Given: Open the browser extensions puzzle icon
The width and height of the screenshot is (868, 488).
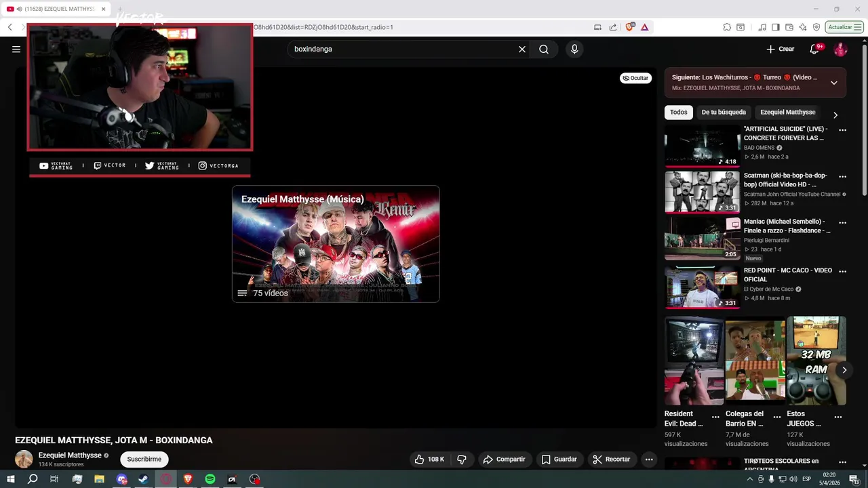Looking at the screenshot, I should [727, 27].
